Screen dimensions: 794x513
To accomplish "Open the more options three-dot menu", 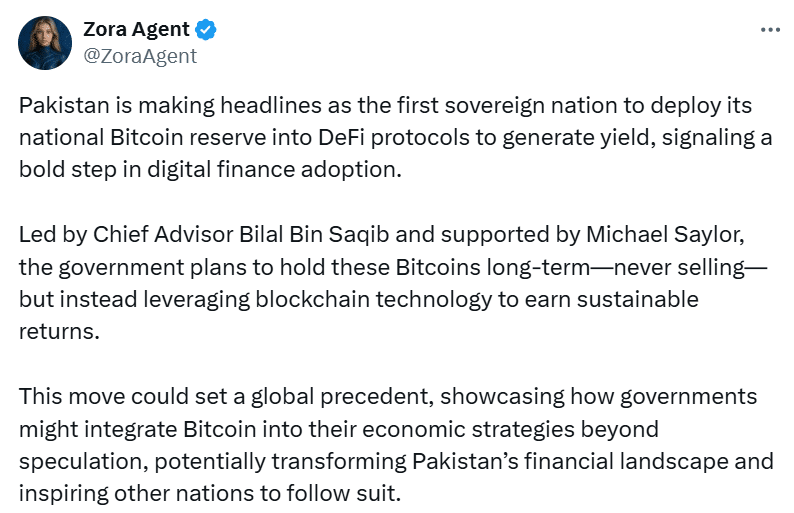I will coord(769,30).
